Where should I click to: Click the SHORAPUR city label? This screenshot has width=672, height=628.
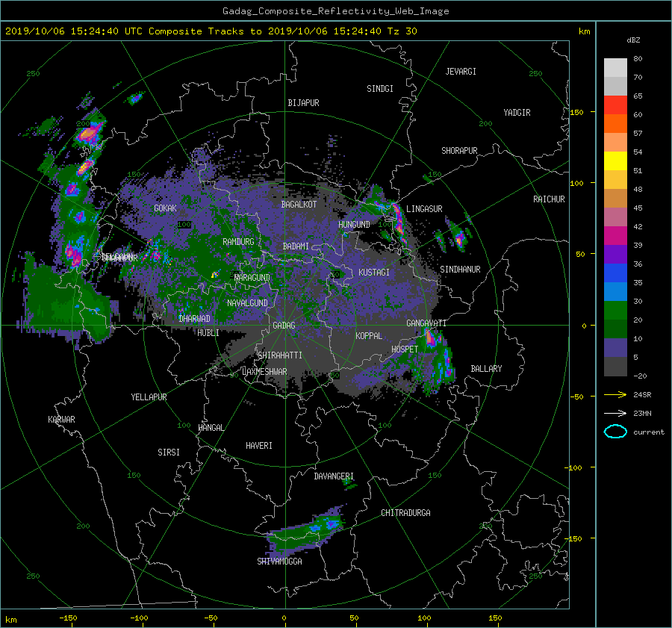coord(459,150)
